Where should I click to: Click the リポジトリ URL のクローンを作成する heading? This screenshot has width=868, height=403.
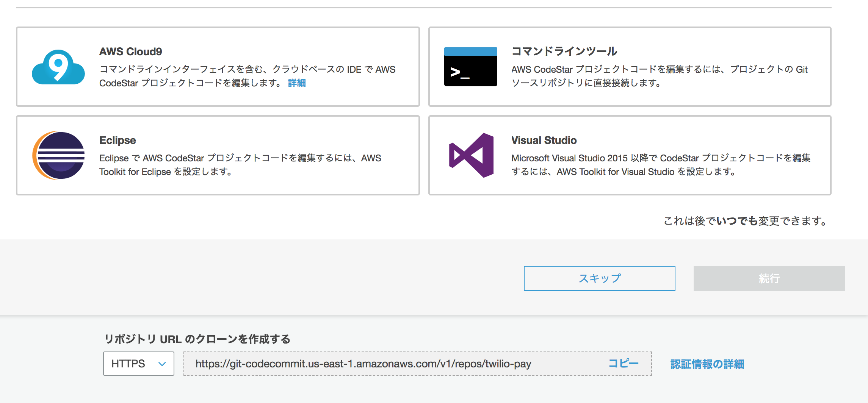[197, 339]
